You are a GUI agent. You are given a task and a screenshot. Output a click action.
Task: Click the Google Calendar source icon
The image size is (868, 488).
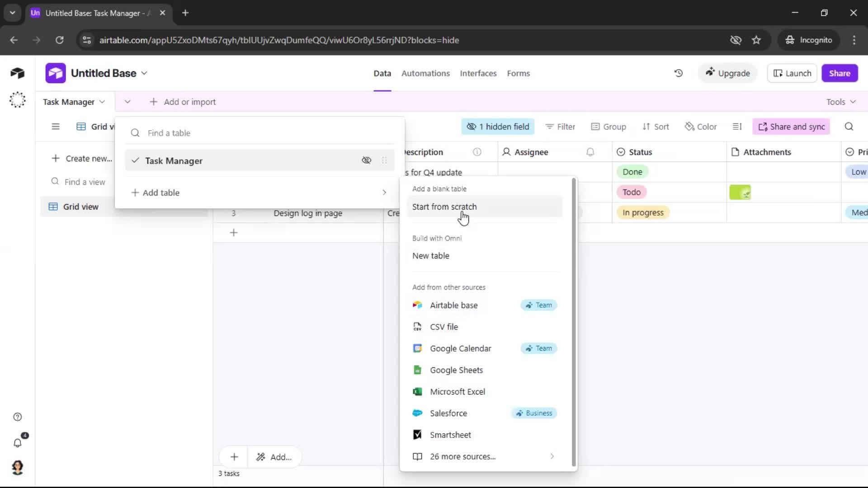[417, 348]
